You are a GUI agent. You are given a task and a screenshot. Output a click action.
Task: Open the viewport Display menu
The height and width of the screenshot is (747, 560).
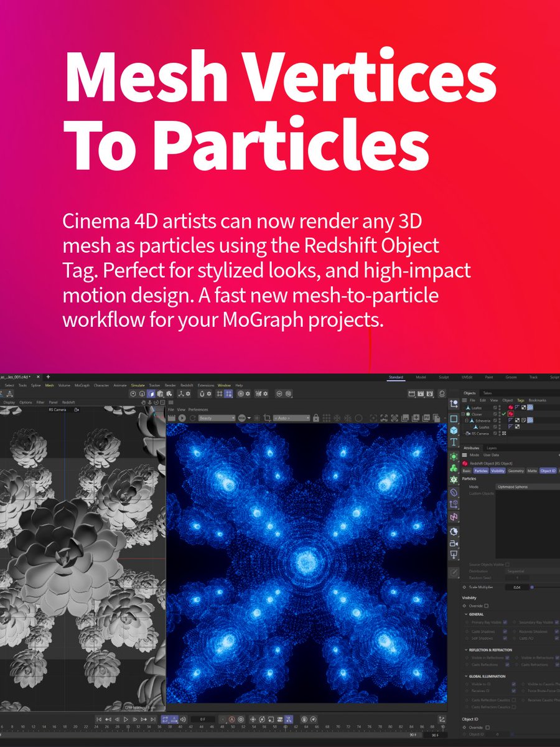pyautogui.click(x=9, y=402)
